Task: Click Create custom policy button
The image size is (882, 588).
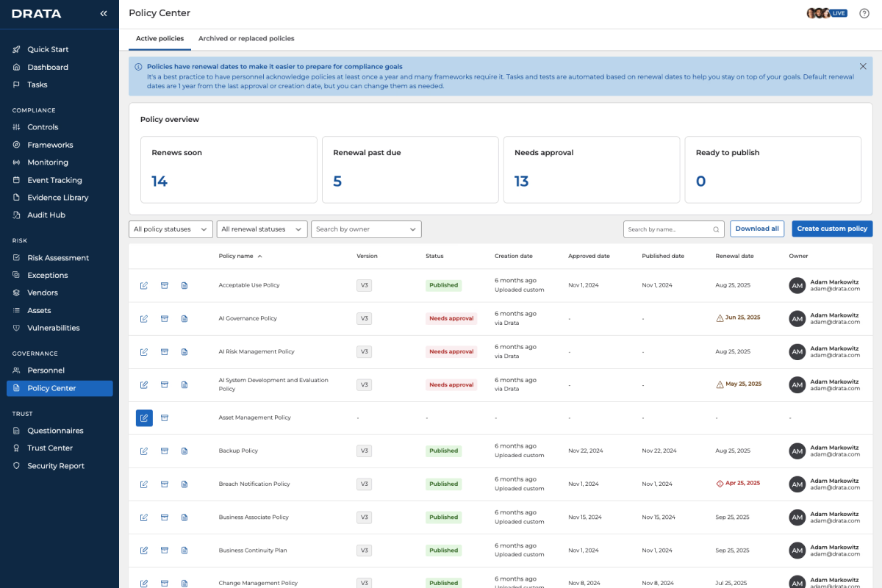Action: click(832, 229)
